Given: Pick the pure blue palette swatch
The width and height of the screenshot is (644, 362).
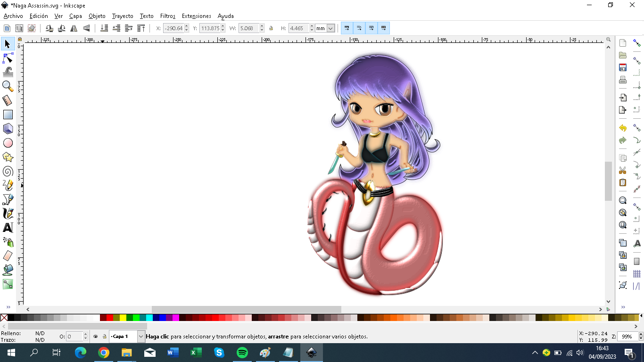Looking at the screenshot, I should coord(163,318).
